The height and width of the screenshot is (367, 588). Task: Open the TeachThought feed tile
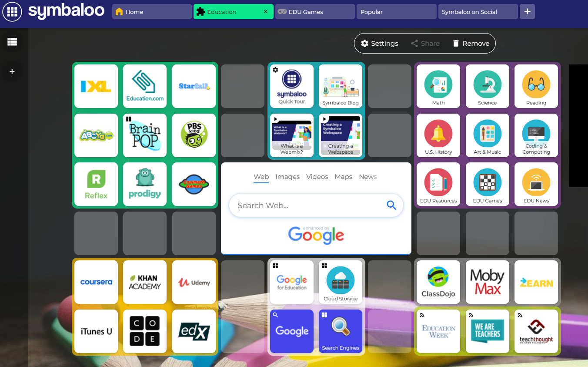(536, 331)
